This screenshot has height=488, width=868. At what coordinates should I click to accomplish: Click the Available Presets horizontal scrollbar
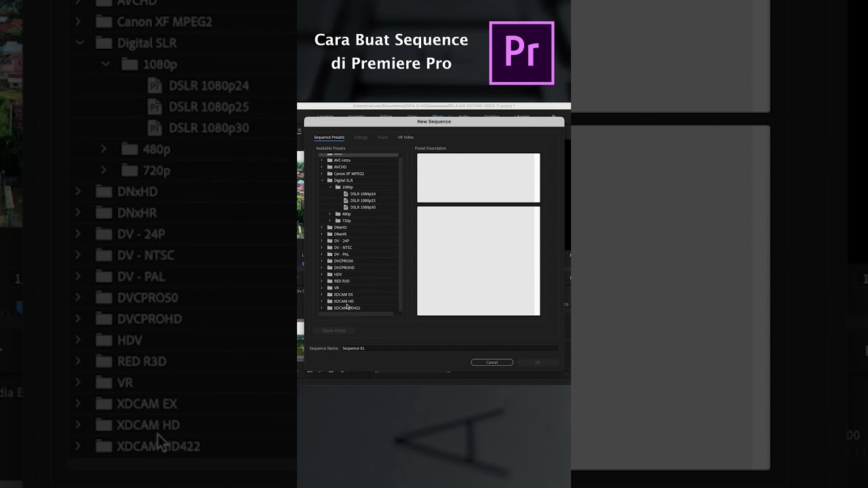[x=357, y=314]
